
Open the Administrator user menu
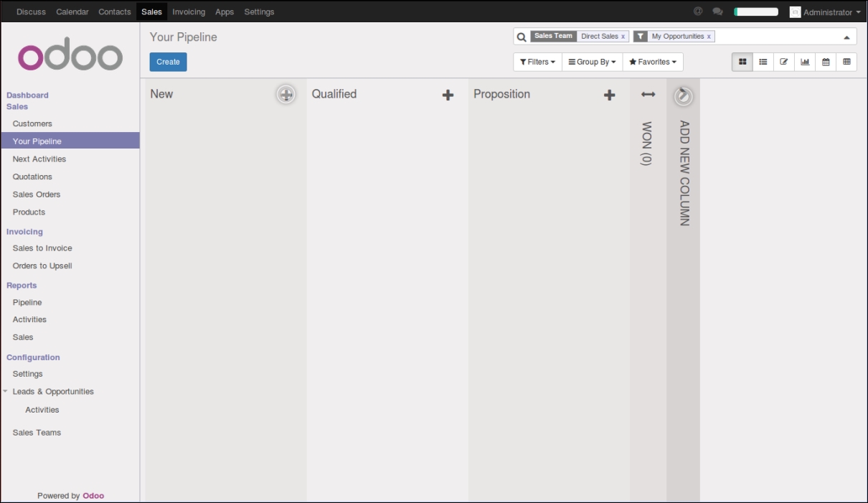[825, 12]
